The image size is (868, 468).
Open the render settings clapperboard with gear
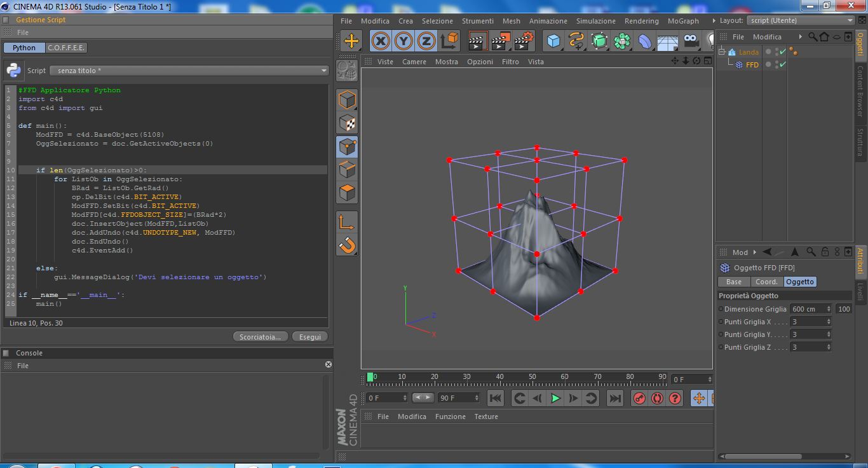coord(524,41)
